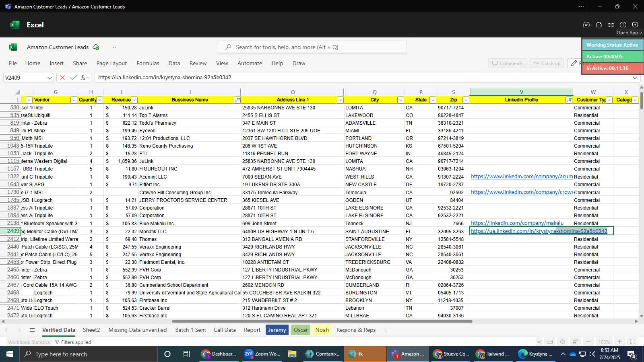This screenshot has width=644, height=362.
Task: Select the select-all corner triangle
Action: tap(17, 92)
